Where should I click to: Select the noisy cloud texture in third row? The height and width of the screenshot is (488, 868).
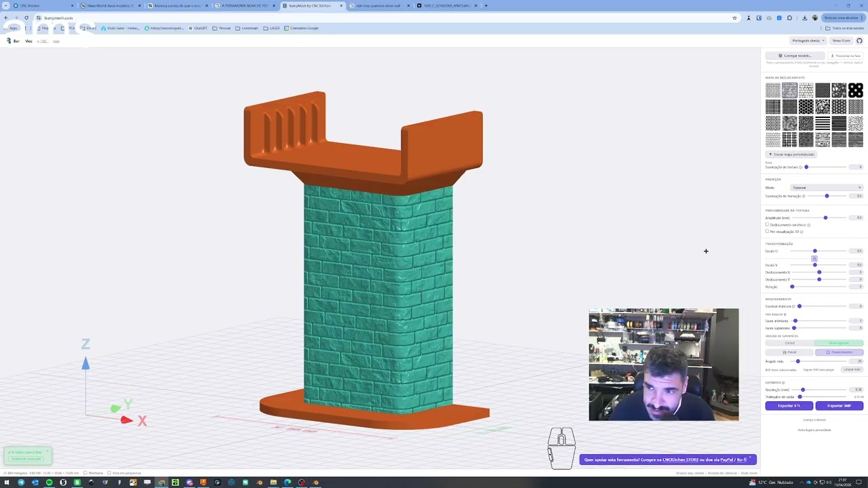789,123
